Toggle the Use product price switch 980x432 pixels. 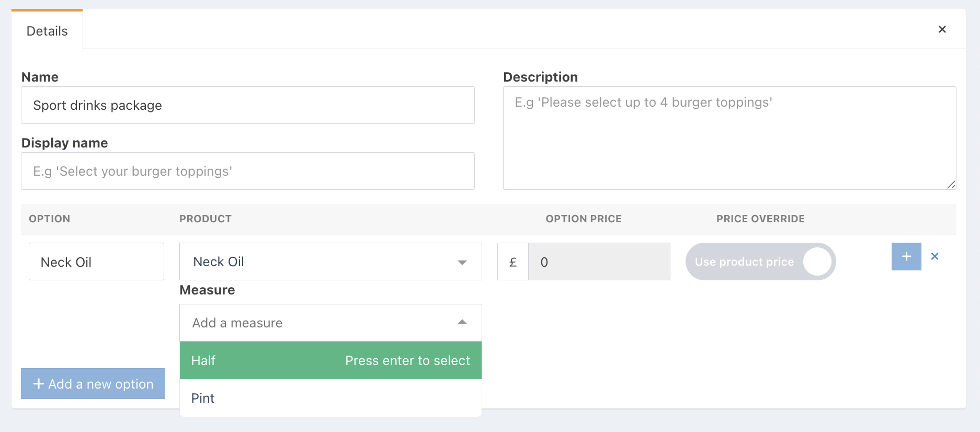coord(760,262)
